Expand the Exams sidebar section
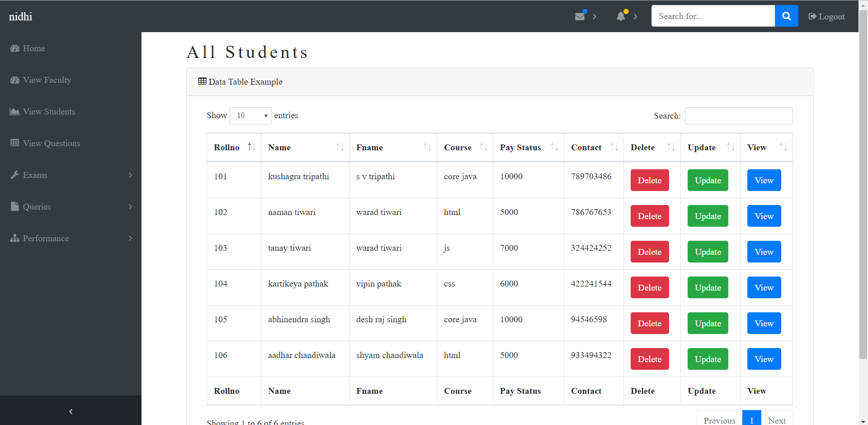Screen dimensions: 868x425 [35, 175]
